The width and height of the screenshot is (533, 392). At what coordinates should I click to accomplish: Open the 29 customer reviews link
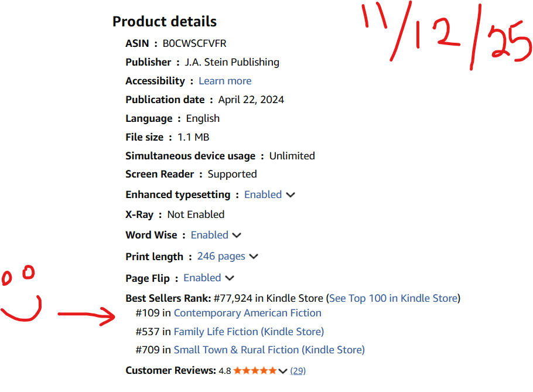298,371
